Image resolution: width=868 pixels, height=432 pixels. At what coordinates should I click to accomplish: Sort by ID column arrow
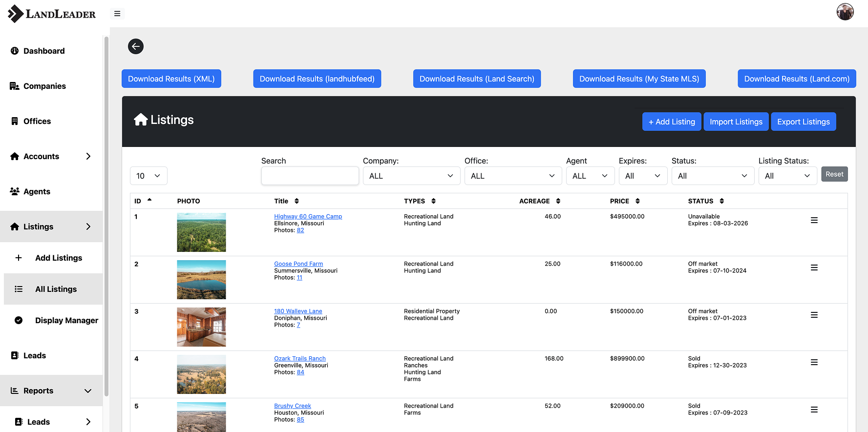(x=149, y=200)
